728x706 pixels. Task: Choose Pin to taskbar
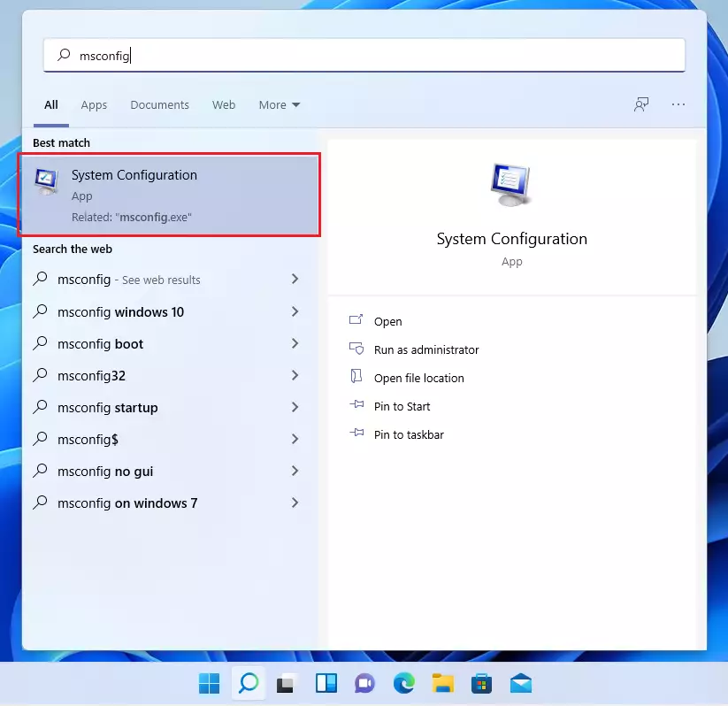pyautogui.click(x=409, y=434)
